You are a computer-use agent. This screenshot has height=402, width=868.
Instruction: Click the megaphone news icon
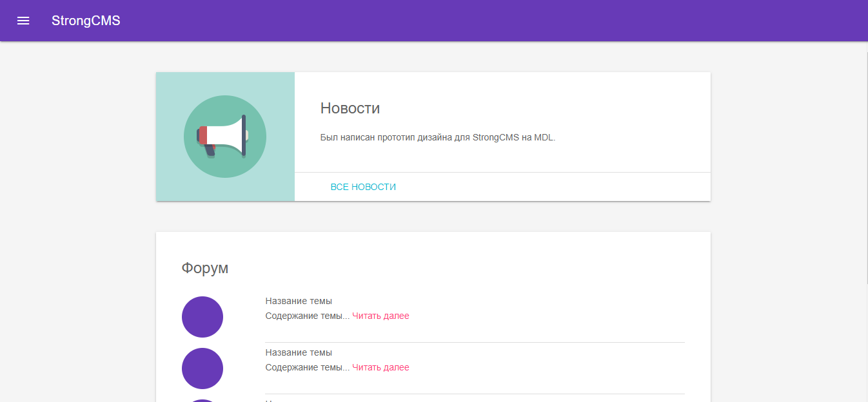pyautogui.click(x=224, y=136)
